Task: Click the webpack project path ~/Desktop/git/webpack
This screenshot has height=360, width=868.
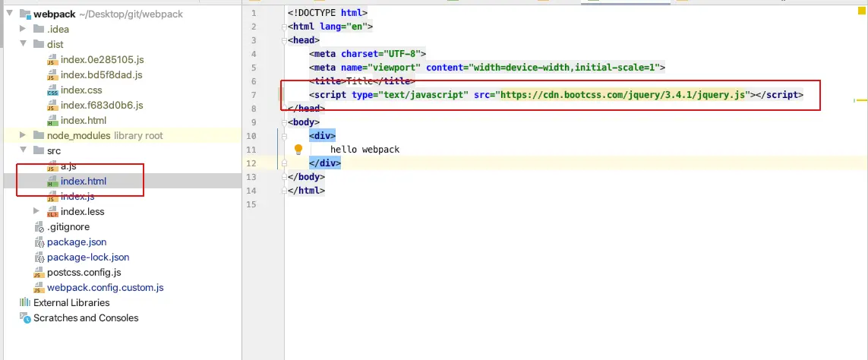Action: [x=131, y=14]
